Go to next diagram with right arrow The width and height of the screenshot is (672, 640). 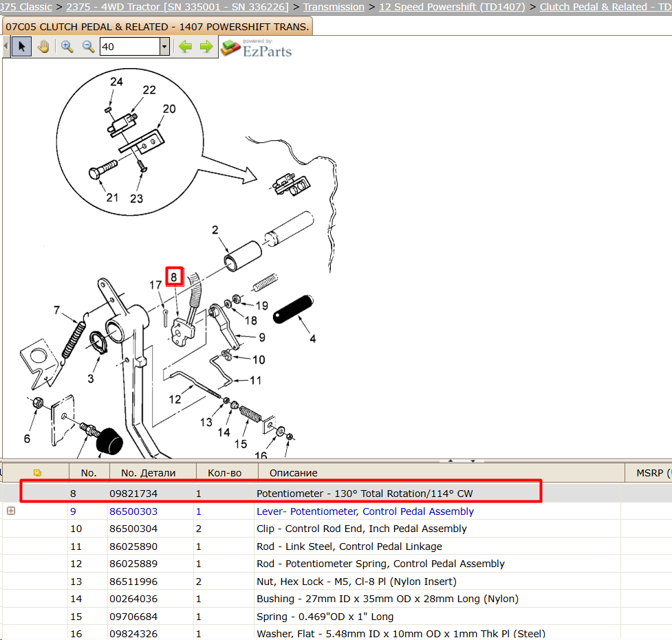click(x=206, y=46)
